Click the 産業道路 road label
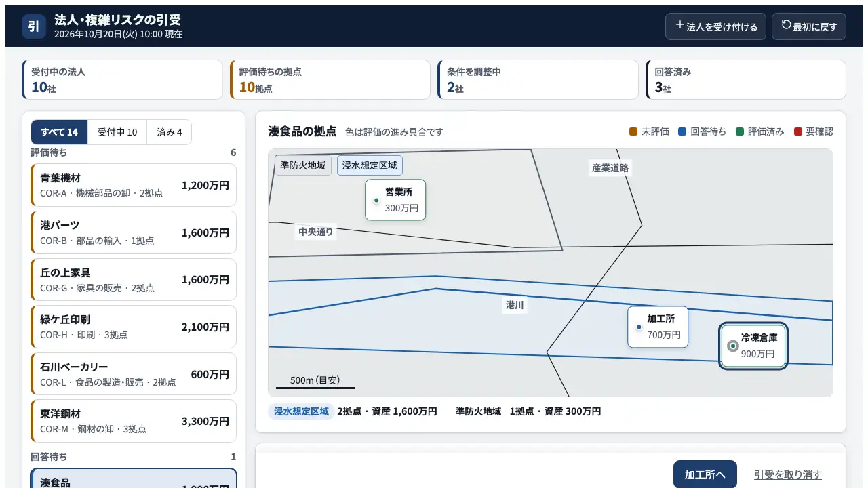This screenshot has width=868, height=488. (610, 168)
